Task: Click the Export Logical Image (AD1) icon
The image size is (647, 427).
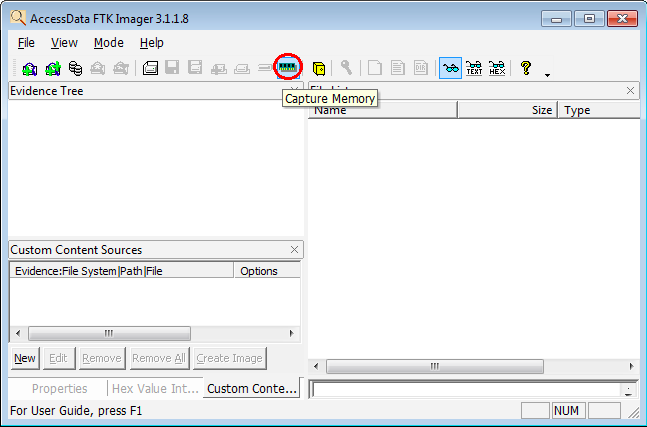Action: point(195,68)
